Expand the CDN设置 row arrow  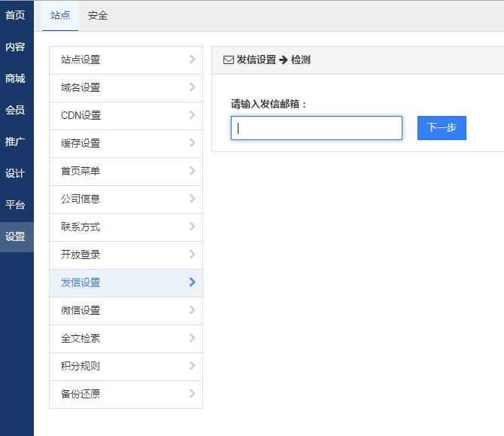193,115
